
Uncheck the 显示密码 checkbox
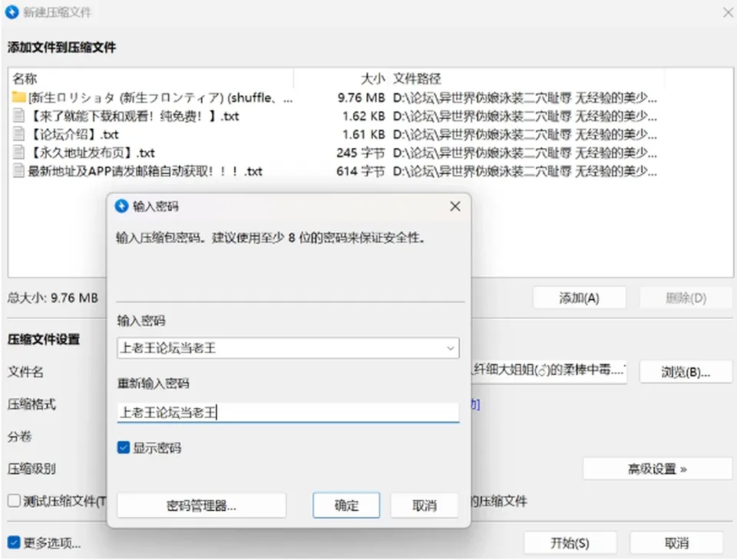pyautogui.click(x=124, y=447)
